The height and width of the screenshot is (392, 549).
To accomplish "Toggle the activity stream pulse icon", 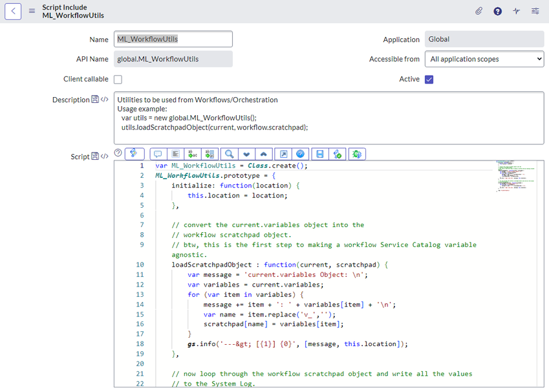I will pos(517,11).
